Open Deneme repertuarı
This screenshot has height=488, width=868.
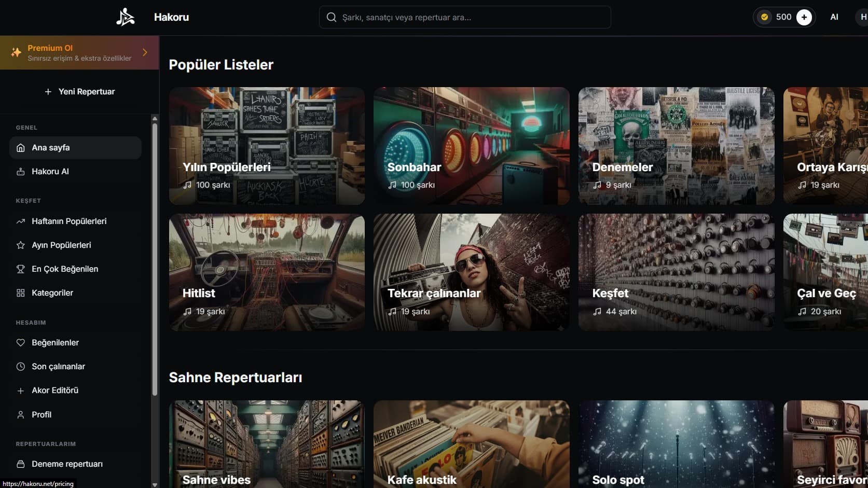pos(75,464)
